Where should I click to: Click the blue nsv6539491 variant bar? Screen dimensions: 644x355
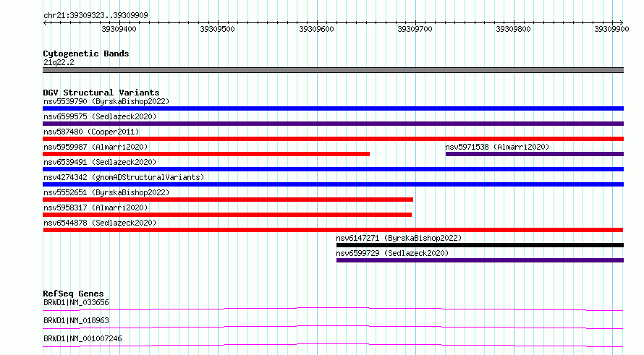(x=333, y=169)
